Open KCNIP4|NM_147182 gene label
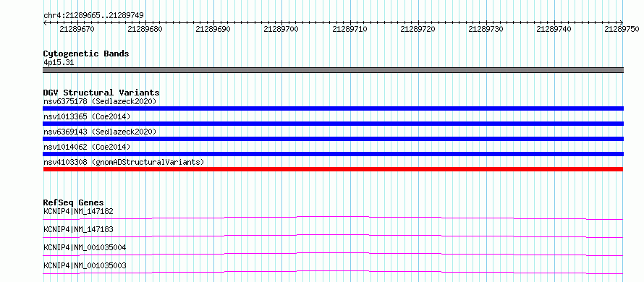The width and height of the screenshot is (644, 282). [x=78, y=211]
